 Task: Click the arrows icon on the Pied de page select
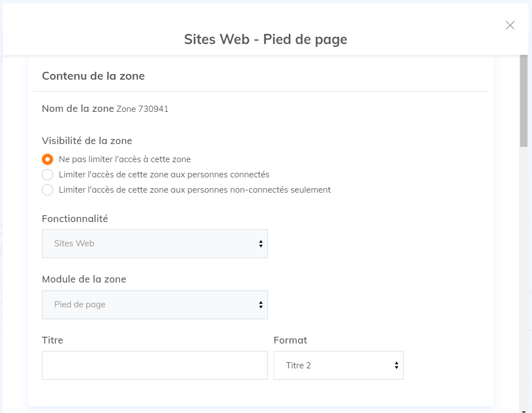(261, 305)
